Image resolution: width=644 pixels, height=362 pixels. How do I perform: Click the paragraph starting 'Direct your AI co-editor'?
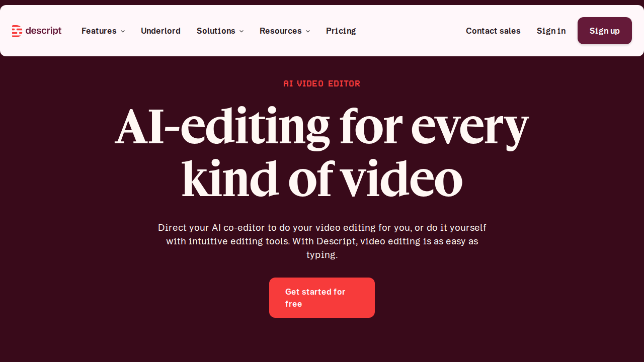(x=322, y=241)
